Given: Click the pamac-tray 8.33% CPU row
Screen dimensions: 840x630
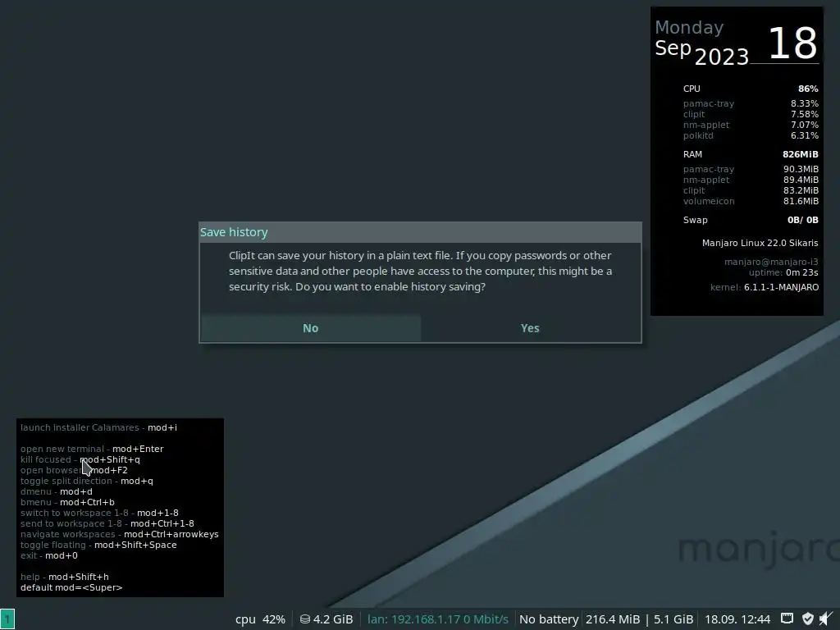Looking at the screenshot, I should coord(751,103).
